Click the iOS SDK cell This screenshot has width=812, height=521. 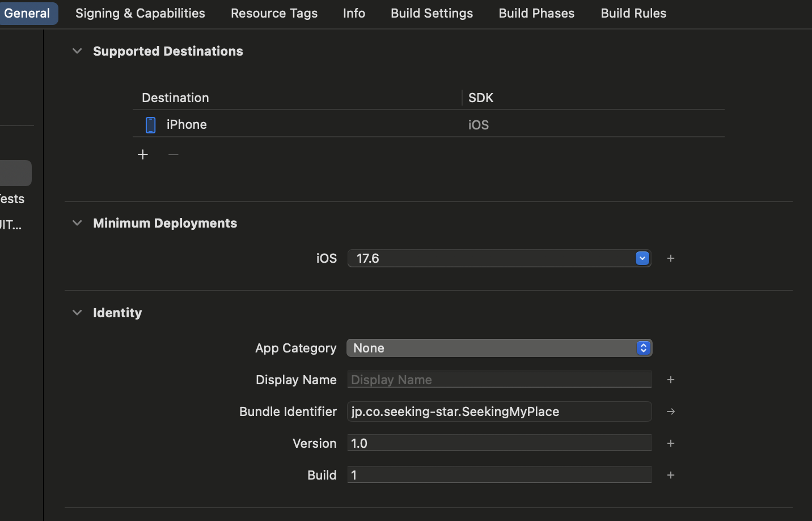pyautogui.click(x=479, y=125)
